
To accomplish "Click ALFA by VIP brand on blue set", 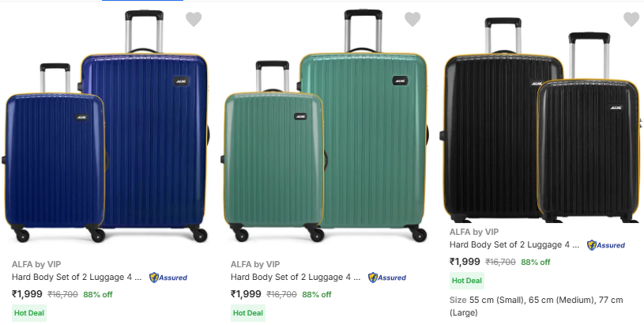I will click(x=36, y=264).
